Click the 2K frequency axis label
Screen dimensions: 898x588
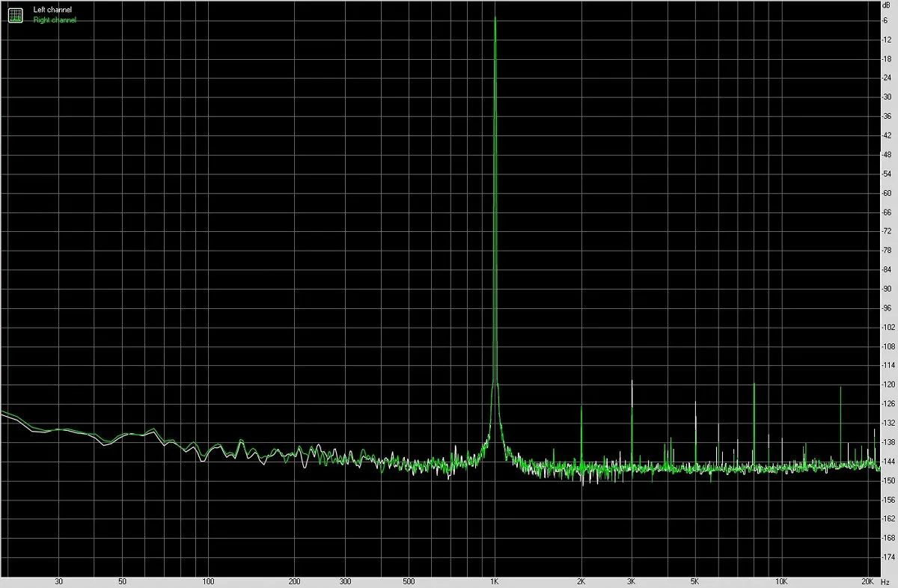click(x=581, y=581)
